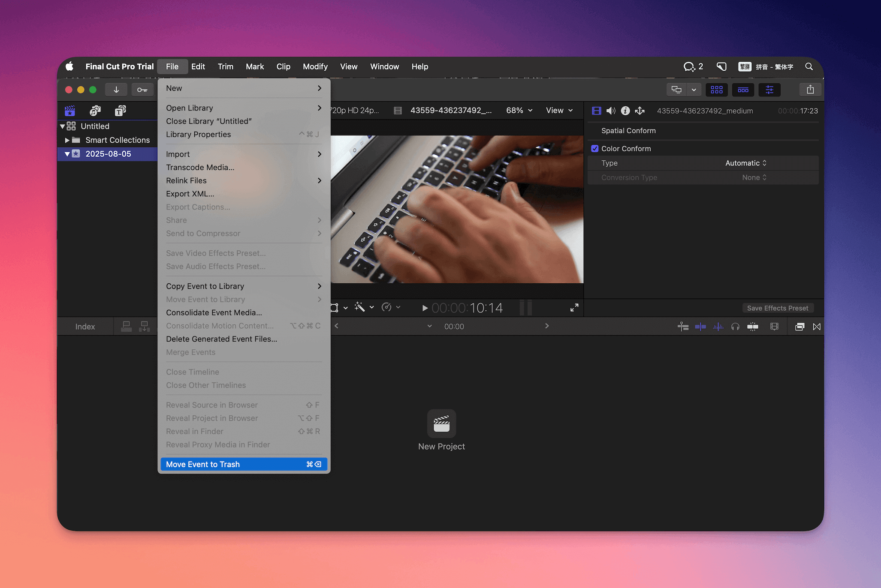The image size is (881, 588).
Task: Click the typing hands video preview
Action: click(x=457, y=209)
